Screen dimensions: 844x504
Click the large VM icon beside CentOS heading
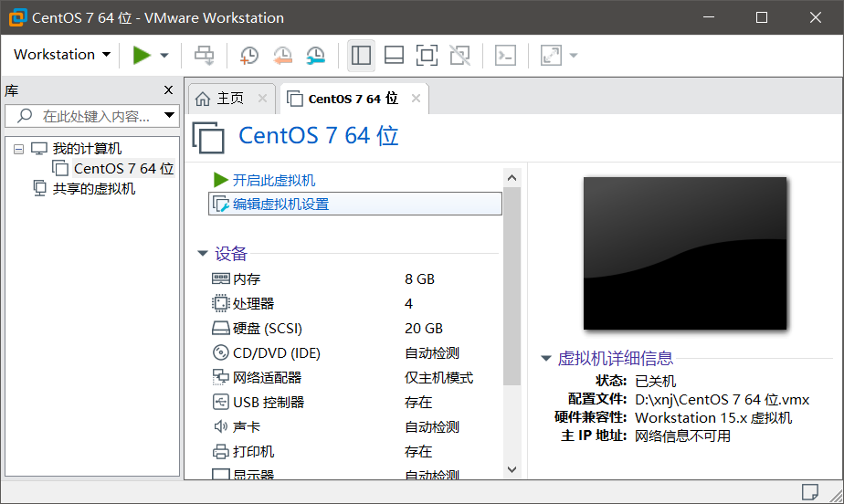208,137
